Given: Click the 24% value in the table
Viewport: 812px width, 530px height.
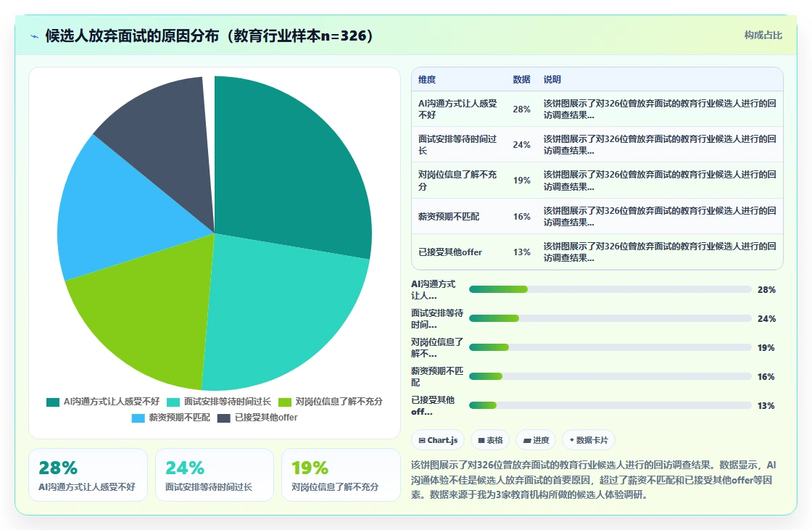Looking at the screenshot, I should pyautogui.click(x=521, y=144).
